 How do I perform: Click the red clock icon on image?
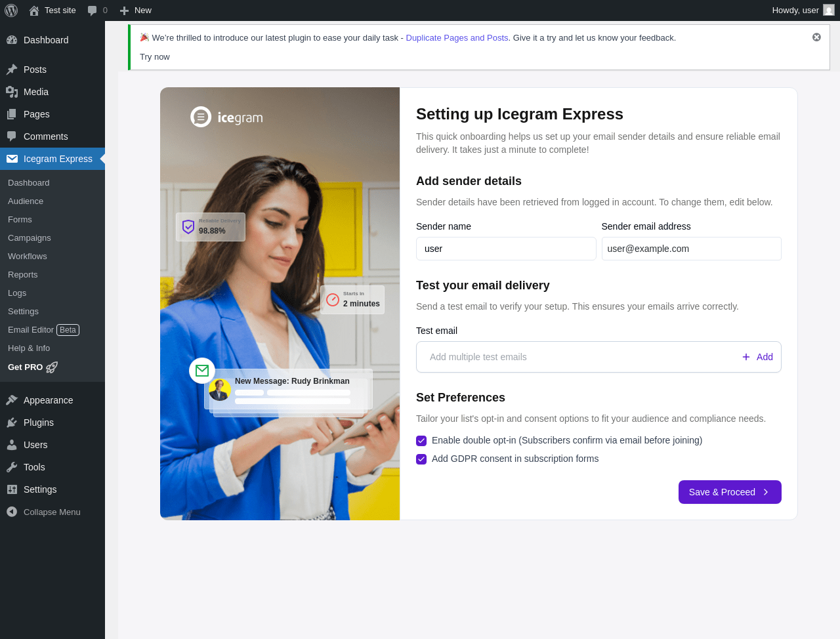(x=333, y=300)
